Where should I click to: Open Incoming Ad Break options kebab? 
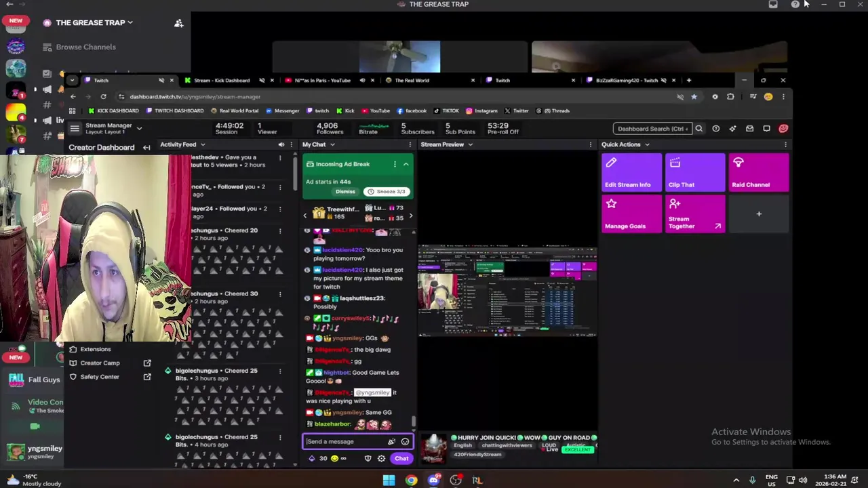[395, 164]
